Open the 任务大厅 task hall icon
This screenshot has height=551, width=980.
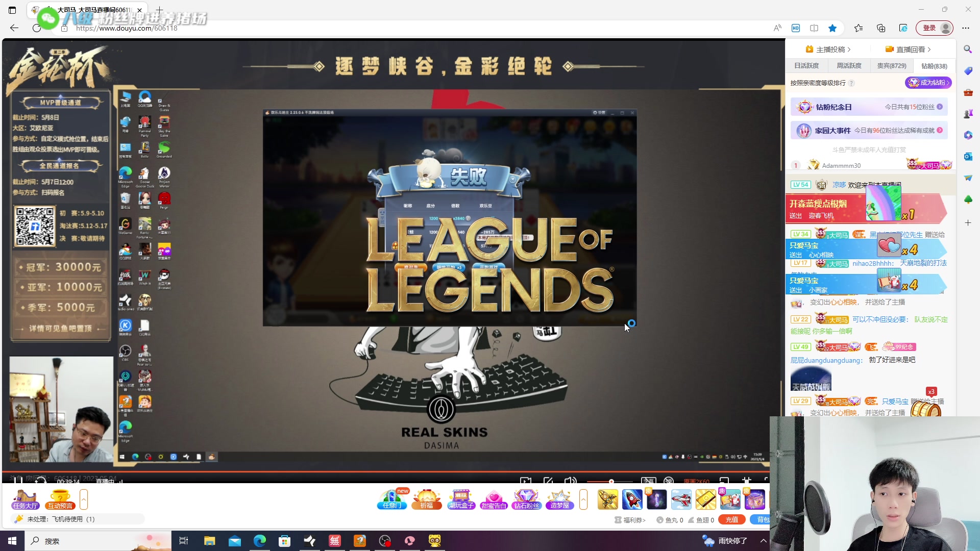[26, 499]
